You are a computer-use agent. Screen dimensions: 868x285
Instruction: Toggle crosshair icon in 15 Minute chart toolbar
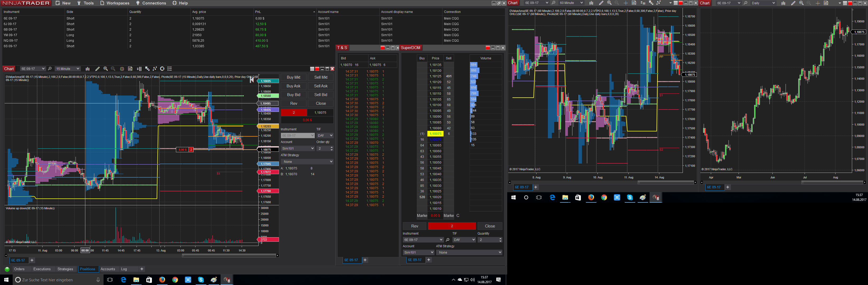pos(122,69)
